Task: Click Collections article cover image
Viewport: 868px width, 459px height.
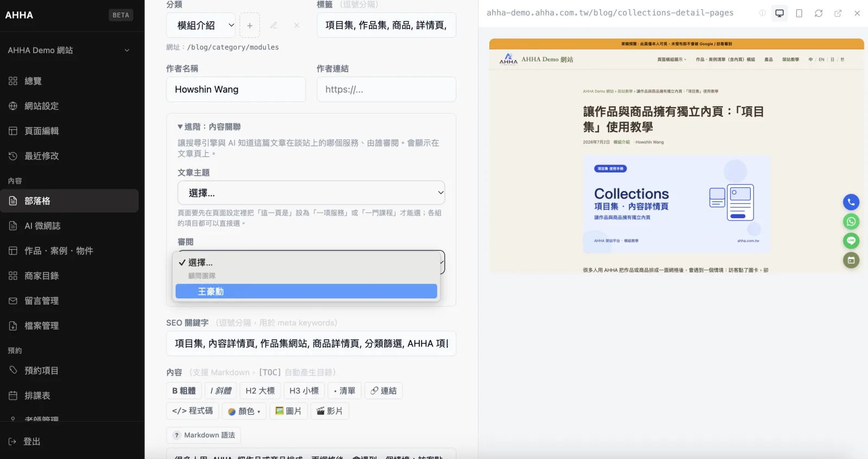Action: tap(676, 205)
